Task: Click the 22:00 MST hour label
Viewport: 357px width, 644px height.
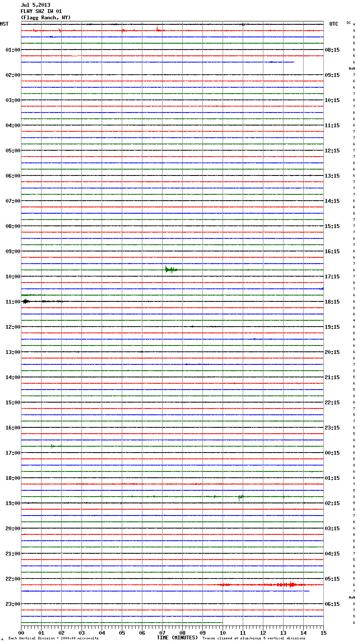Action: (13, 579)
